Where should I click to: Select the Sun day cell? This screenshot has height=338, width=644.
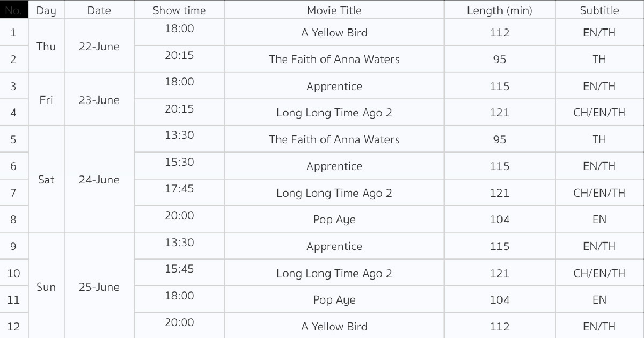tap(46, 286)
